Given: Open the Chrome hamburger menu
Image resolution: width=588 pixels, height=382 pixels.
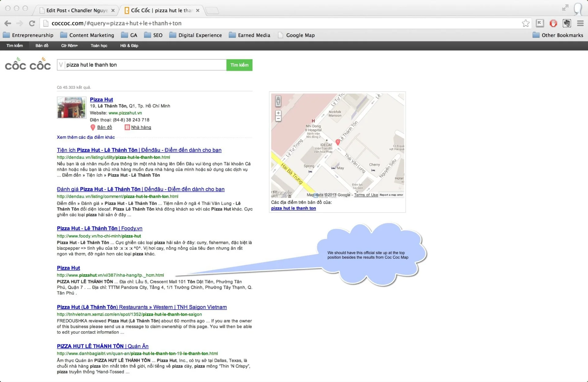Looking at the screenshot, I should (580, 23).
